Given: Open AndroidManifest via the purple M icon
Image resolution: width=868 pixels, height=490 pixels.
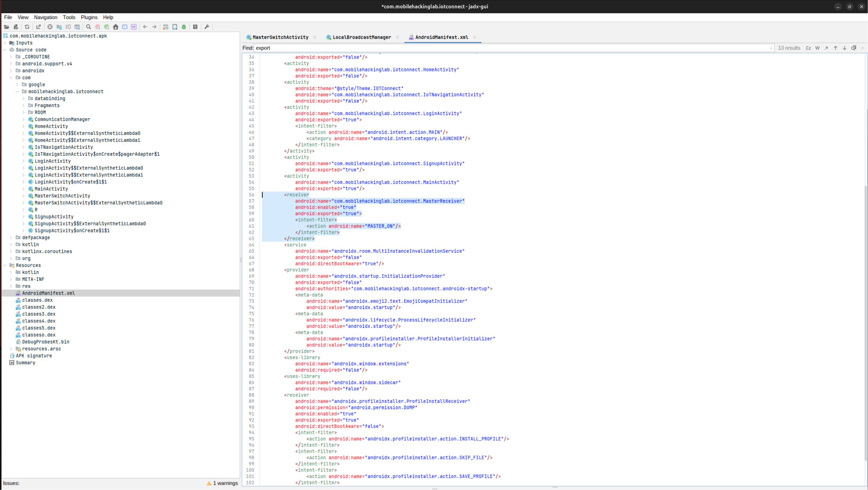Looking at the screenshot, I should pos(134,27).
